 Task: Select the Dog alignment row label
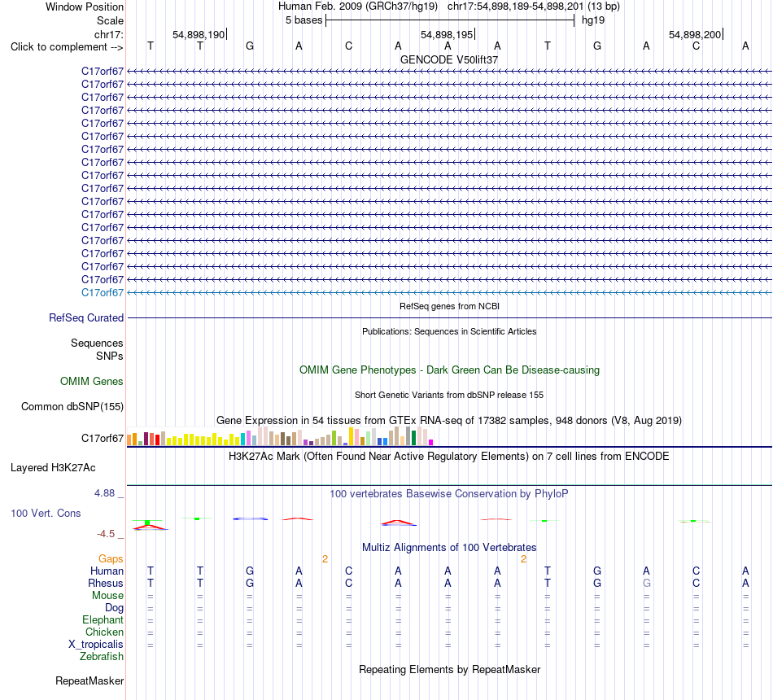(114, 608)
